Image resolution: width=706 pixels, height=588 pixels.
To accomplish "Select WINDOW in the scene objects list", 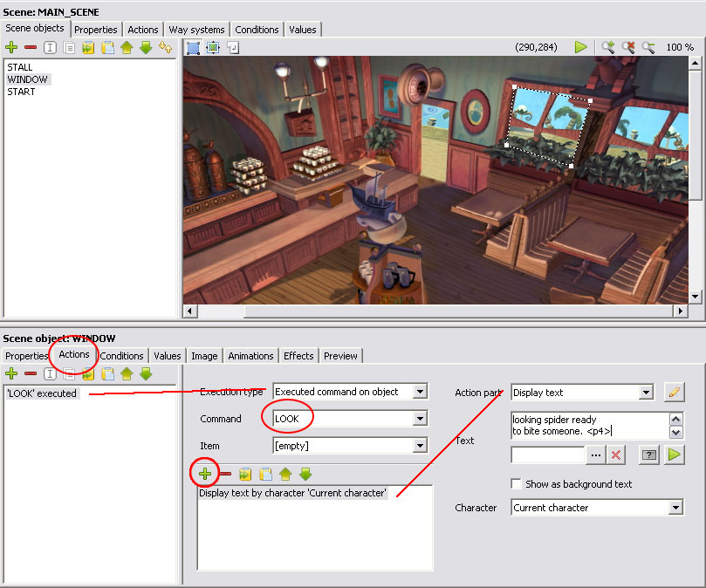I will [x=27, y=79].
